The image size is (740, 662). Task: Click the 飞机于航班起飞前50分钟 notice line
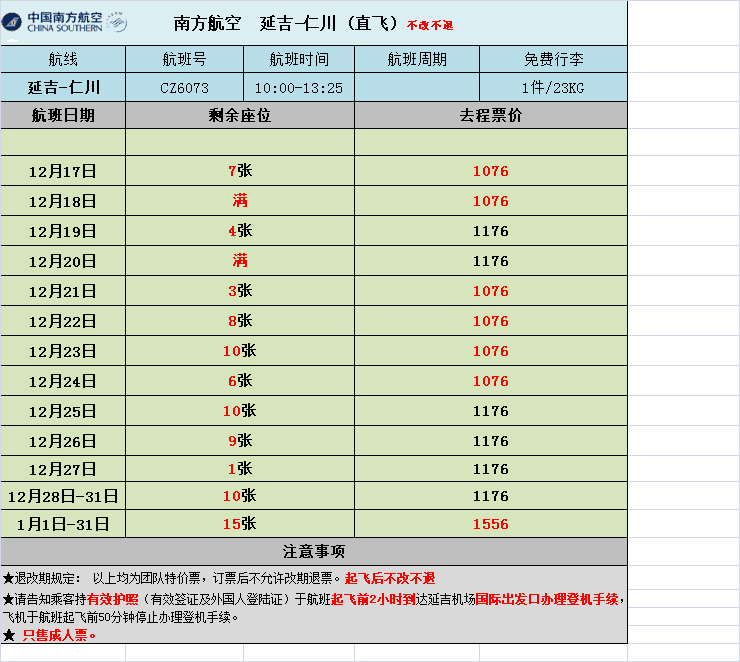pos(121,617)
